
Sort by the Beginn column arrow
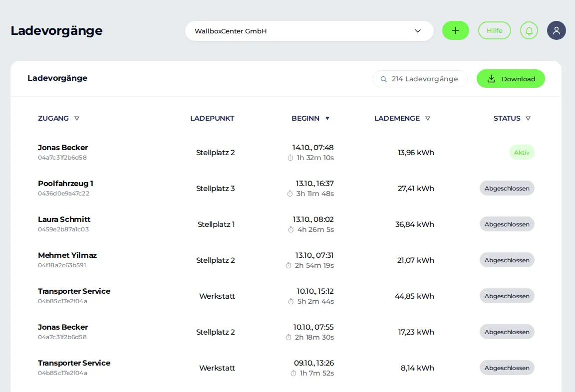point(327,118)
